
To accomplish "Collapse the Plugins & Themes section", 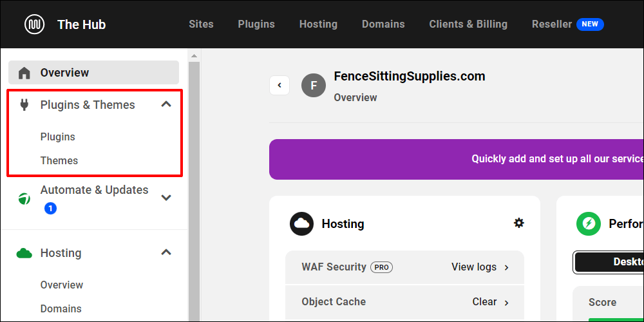I will 166,104.
